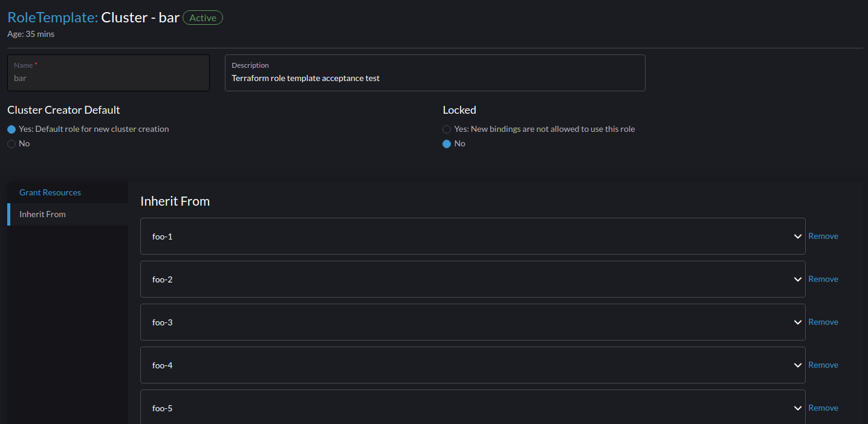Viewport: 868px width, 424px height.
Task: Remove the foo-2 inherited role
Action: click(x=823, y=279)
